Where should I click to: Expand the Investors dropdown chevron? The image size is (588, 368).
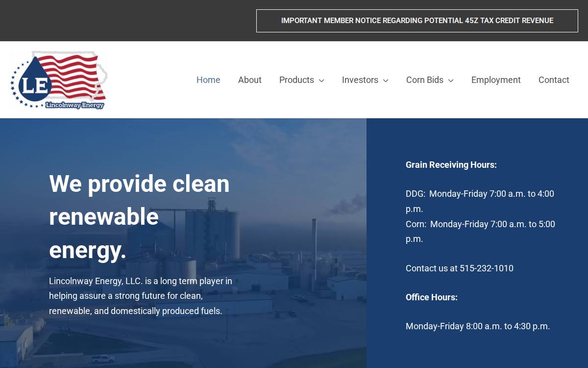386,80
